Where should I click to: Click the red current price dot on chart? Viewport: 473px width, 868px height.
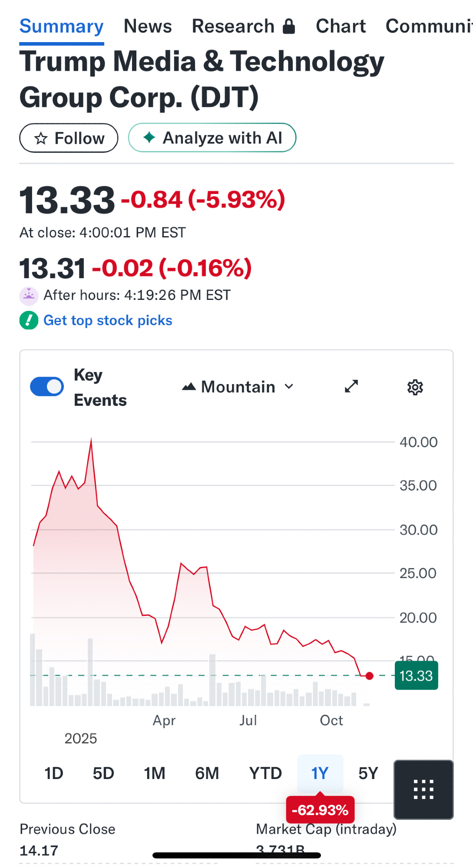370,676
